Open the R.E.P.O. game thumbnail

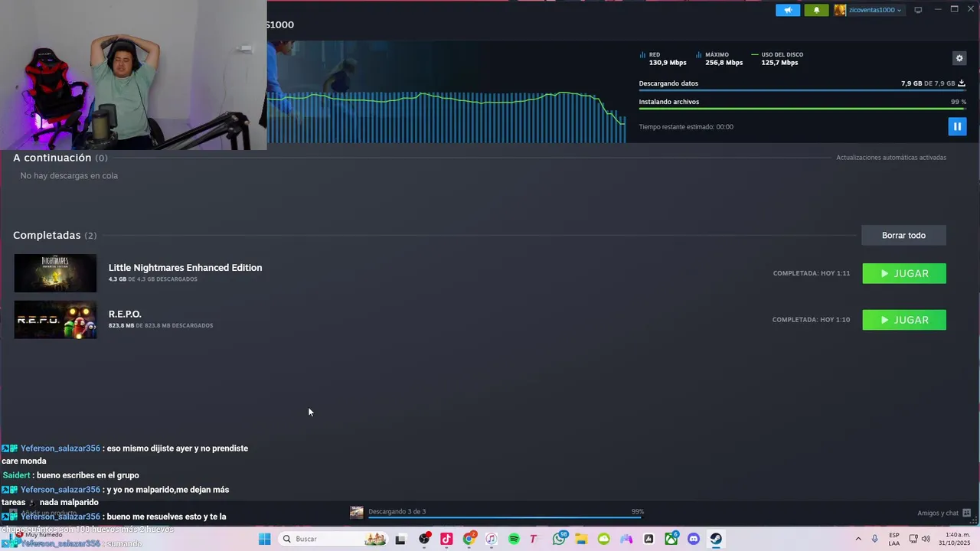(x=55, y=320)
